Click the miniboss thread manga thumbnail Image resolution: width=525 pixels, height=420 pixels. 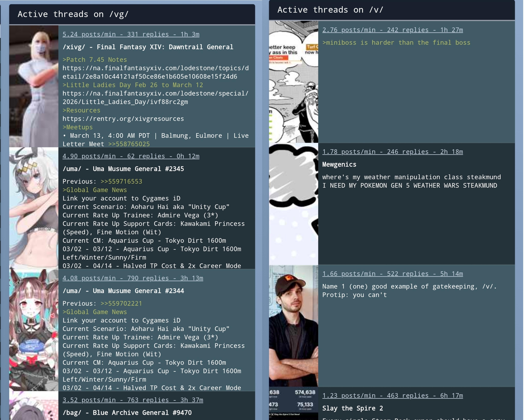click(x=293, y=82)
